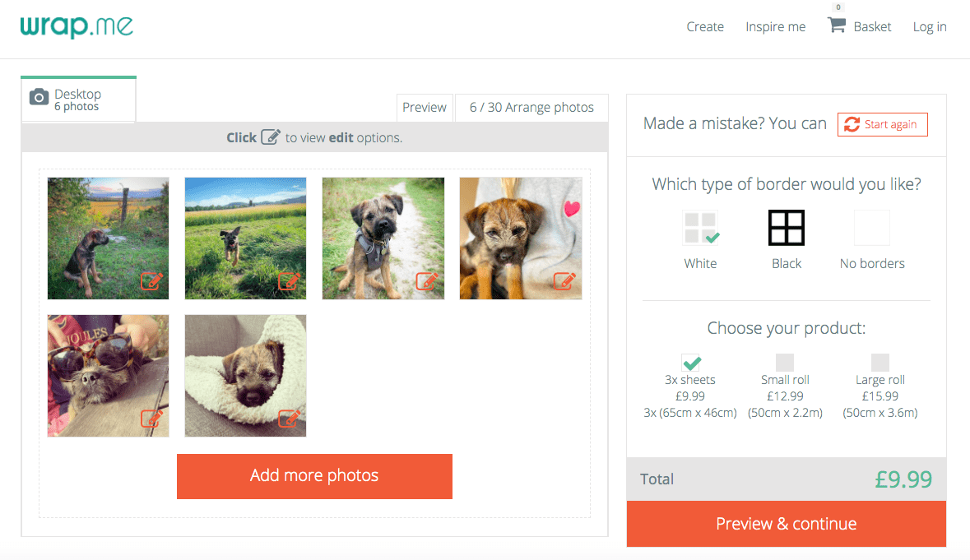Edit the puppy photo with pink heart

pyautogui.click(x=564, y=280)
